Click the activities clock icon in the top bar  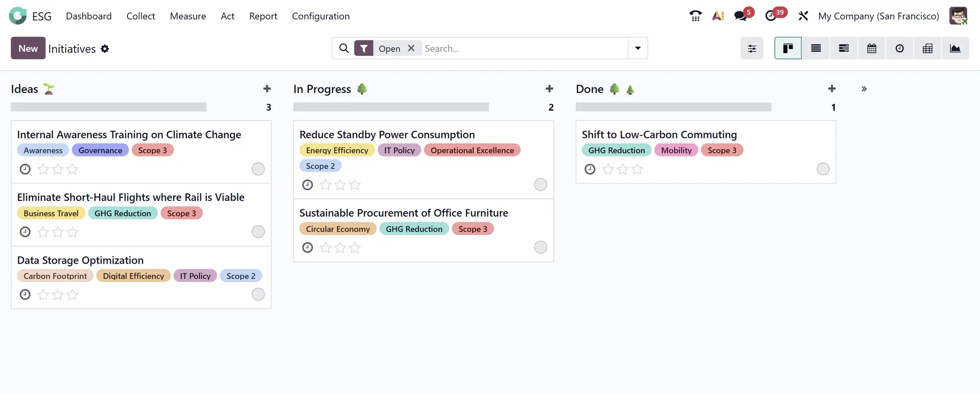(x=770, y=16)
